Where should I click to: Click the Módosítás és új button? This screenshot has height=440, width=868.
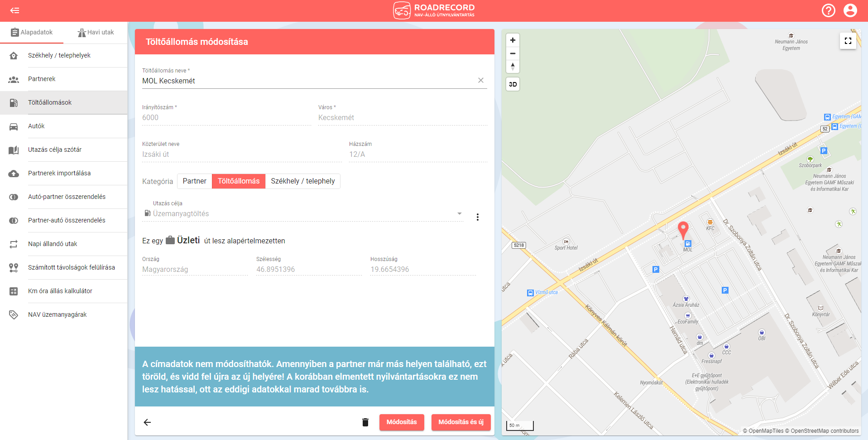pyautogui.click(x=461, y=422)
